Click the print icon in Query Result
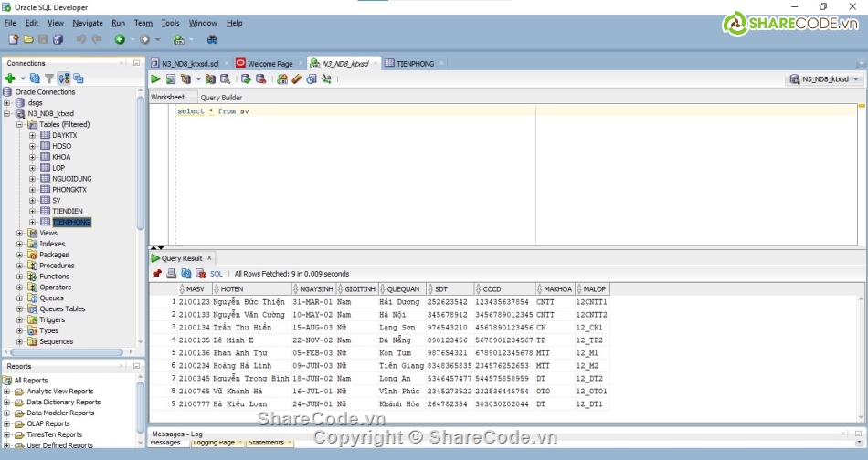This screenshot has width=868, height=460. point(172,274)
